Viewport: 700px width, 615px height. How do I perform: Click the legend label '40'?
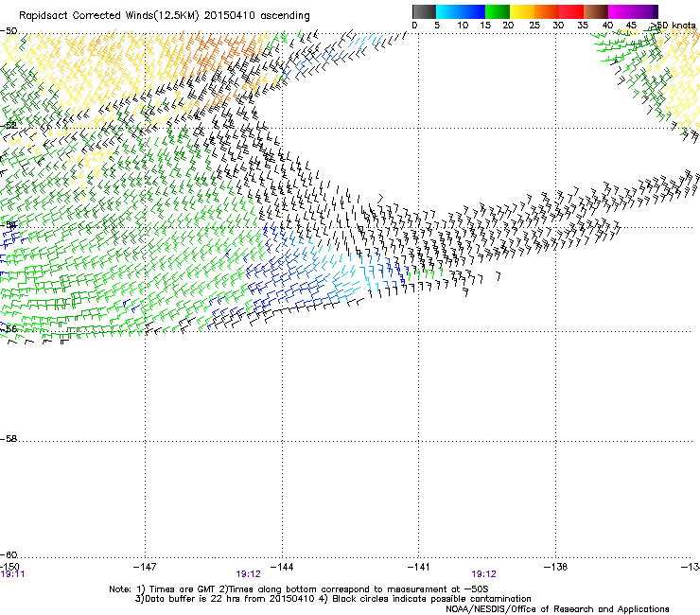coord(607,26)
